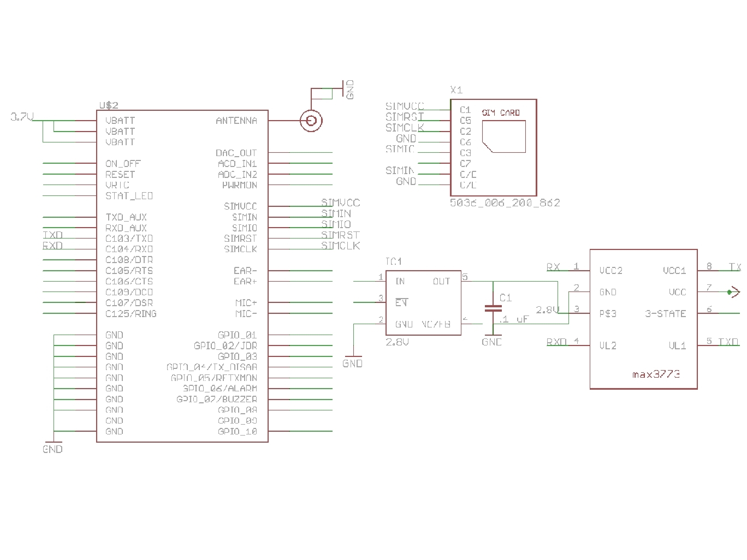This screenshot has height=560, width=747.
Task: Select the rotated GND label near the antenna
Action: tap(349, 90)
